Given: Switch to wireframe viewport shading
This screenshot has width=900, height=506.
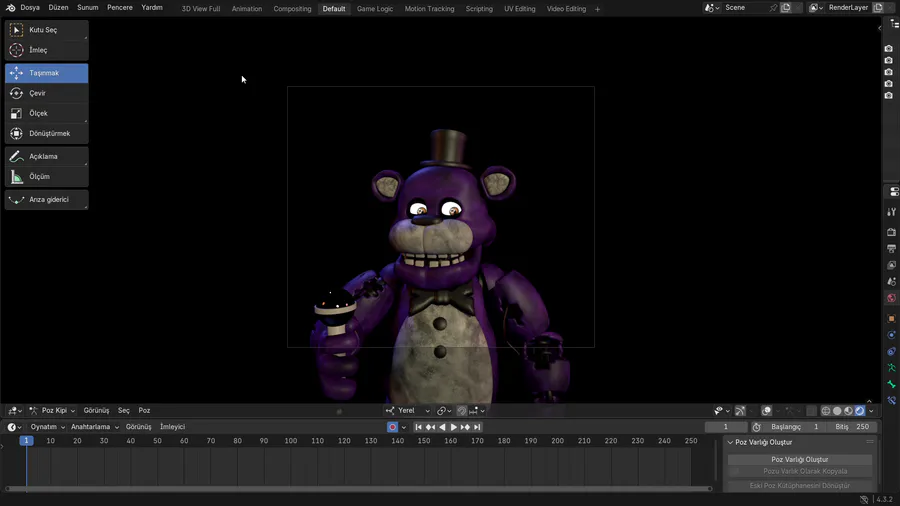Looking at the screenshot, I should 825,411.
